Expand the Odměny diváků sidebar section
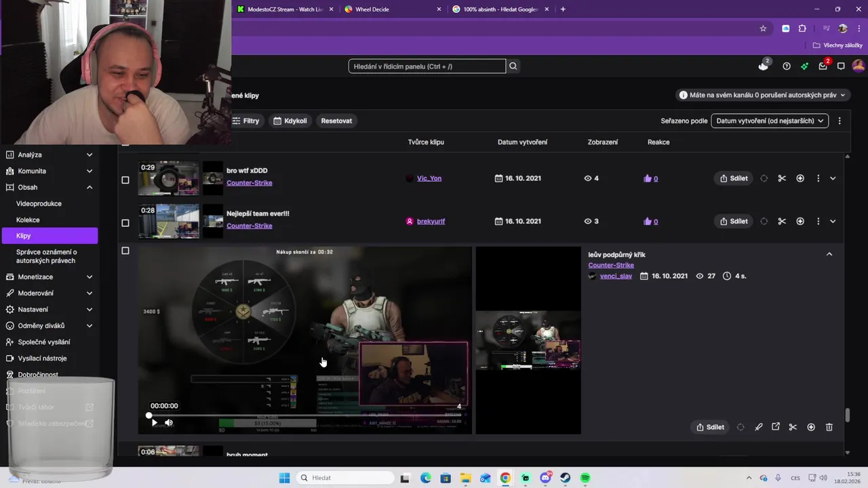Image resolution: width=868 pixels, height=488 pixels. coord(90,325)
